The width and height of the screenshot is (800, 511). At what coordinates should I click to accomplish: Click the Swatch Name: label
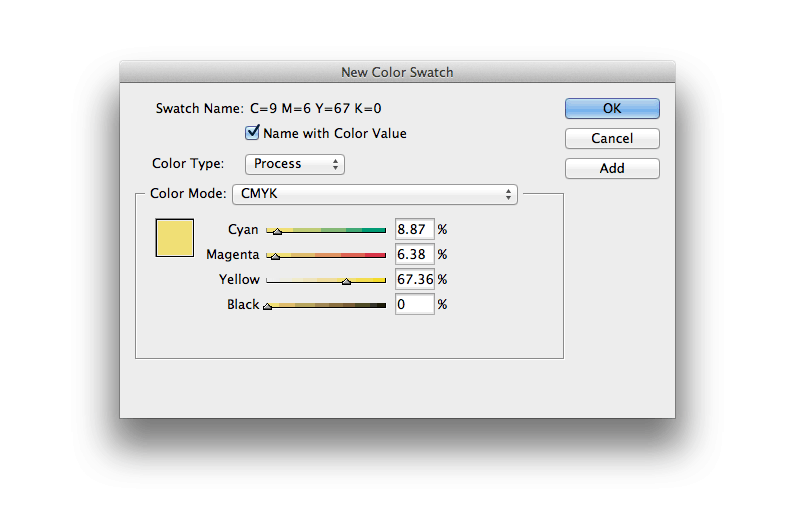(200, 109)
